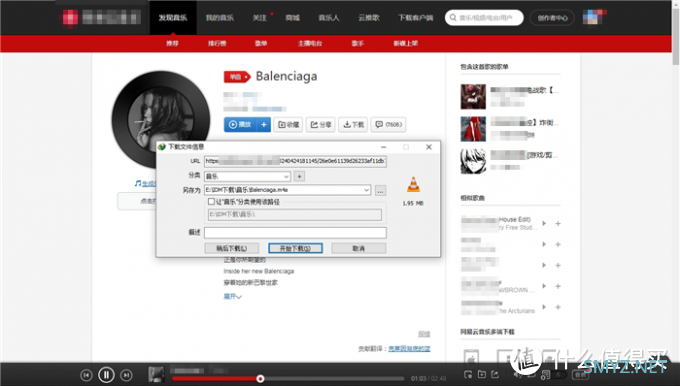Click the VLC cone file type icon
The width and height of the screenshot is (680, 386).
(x=413, y=185)
